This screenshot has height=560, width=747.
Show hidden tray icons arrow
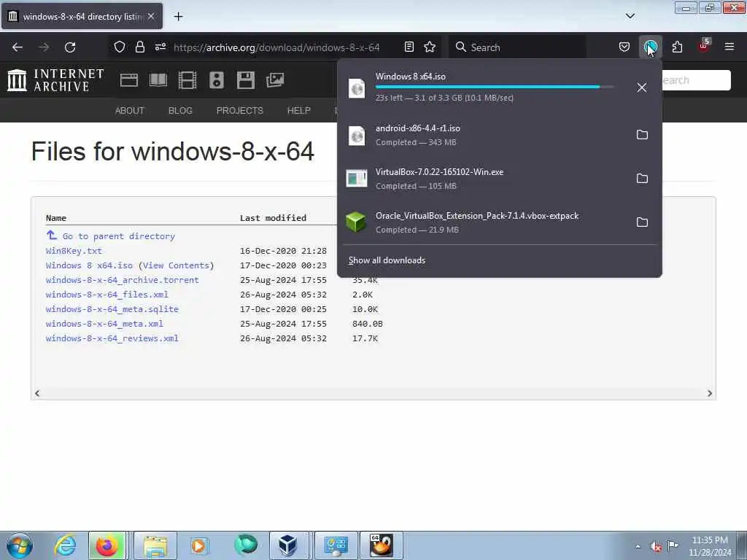(638, 546)
